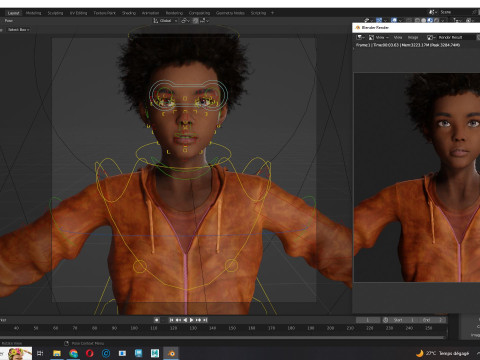Switch to the Animation workspace tab
The width and height of the screenshot is (480, 360).
click(150, 13)
